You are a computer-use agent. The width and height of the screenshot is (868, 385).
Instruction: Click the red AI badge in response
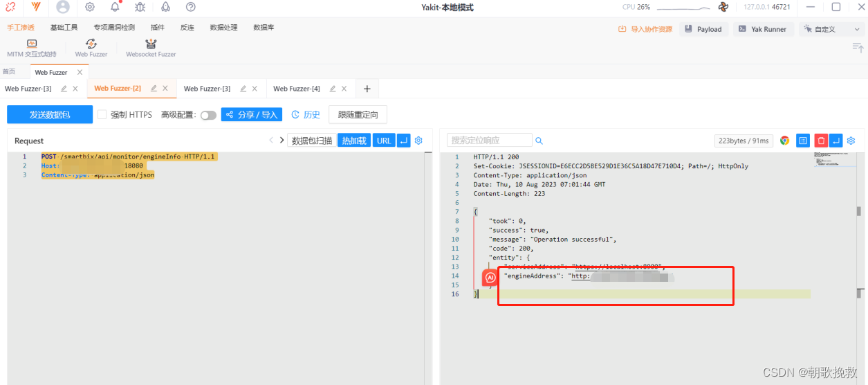[x=490, y=278]
